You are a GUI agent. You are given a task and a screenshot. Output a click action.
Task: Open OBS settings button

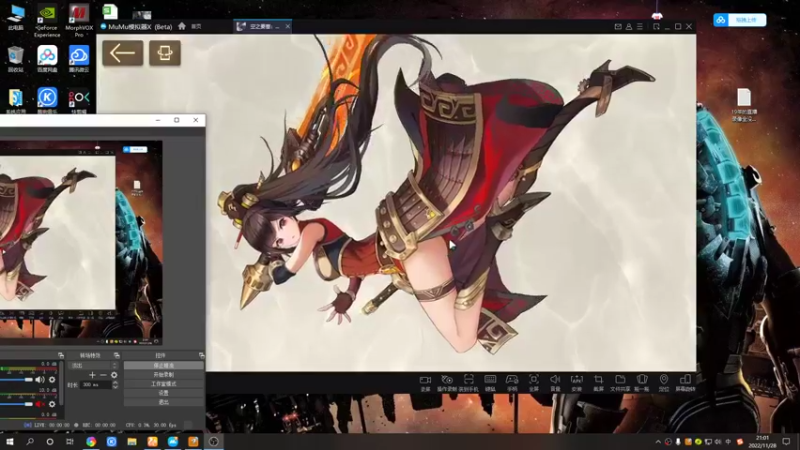tap(163, 393)
